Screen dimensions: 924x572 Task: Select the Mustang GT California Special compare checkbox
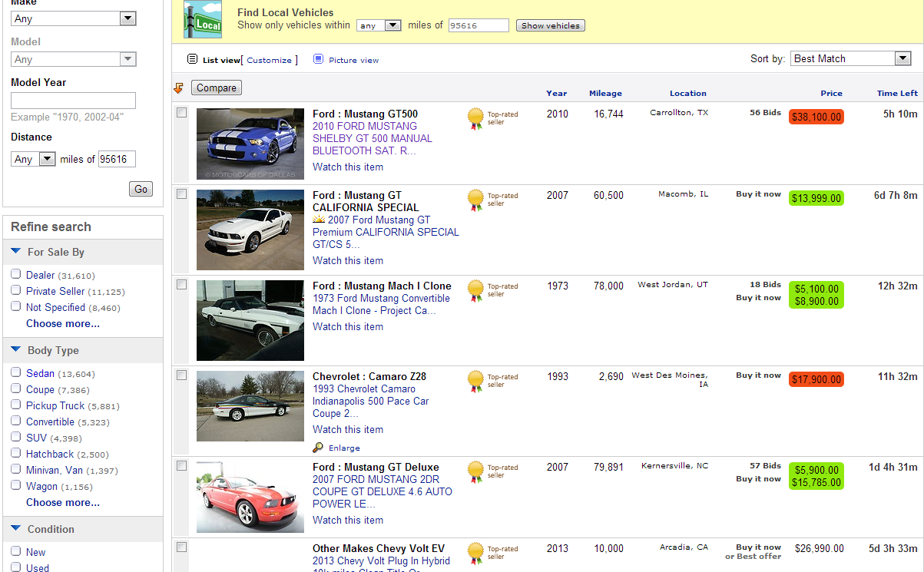181,194
